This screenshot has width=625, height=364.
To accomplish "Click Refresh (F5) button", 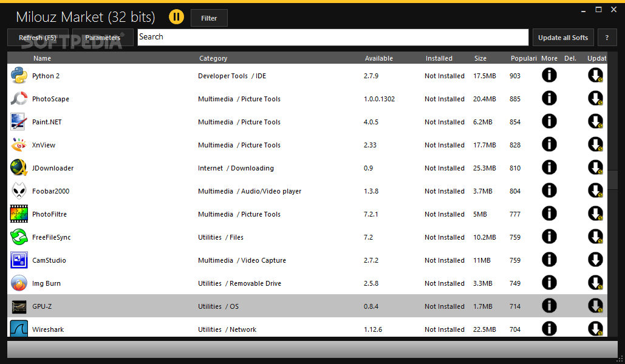I will (x=38, y=38).
